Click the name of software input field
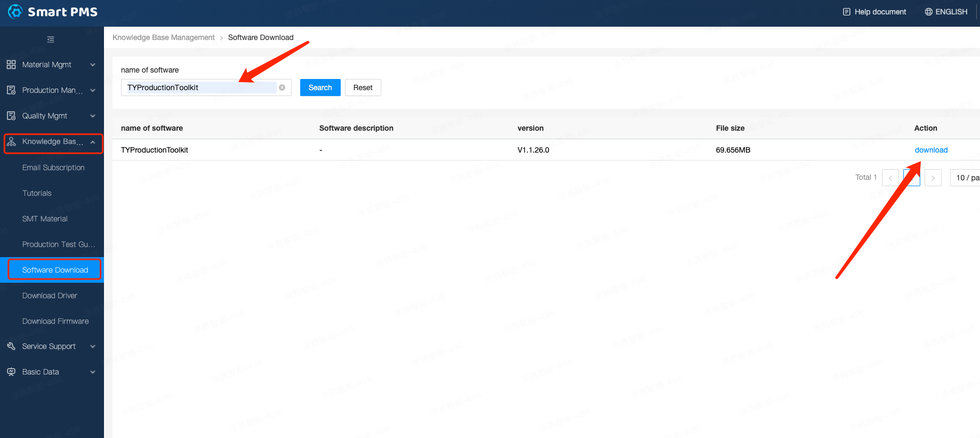The height and width of the screenshot is (438, 980). 200,87
